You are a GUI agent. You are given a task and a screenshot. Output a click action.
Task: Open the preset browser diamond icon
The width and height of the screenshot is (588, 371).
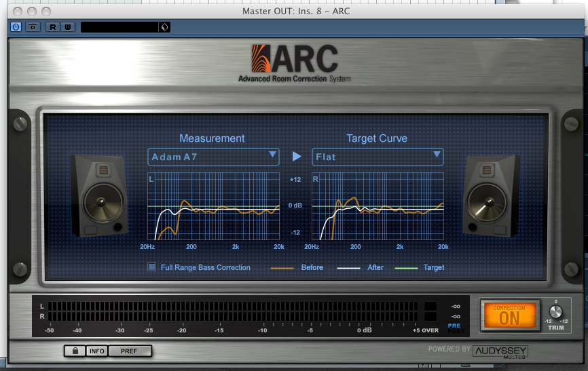click(164, 27)
